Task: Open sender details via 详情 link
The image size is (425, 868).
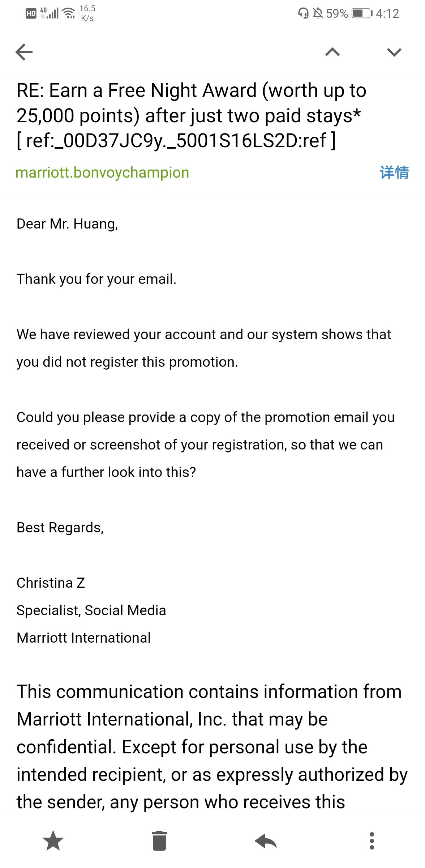Action: (394, 173)
